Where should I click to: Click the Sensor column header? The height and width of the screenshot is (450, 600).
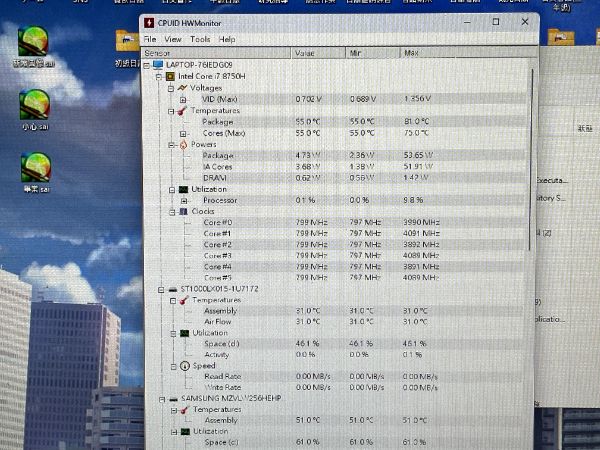[x=216, y=53]
